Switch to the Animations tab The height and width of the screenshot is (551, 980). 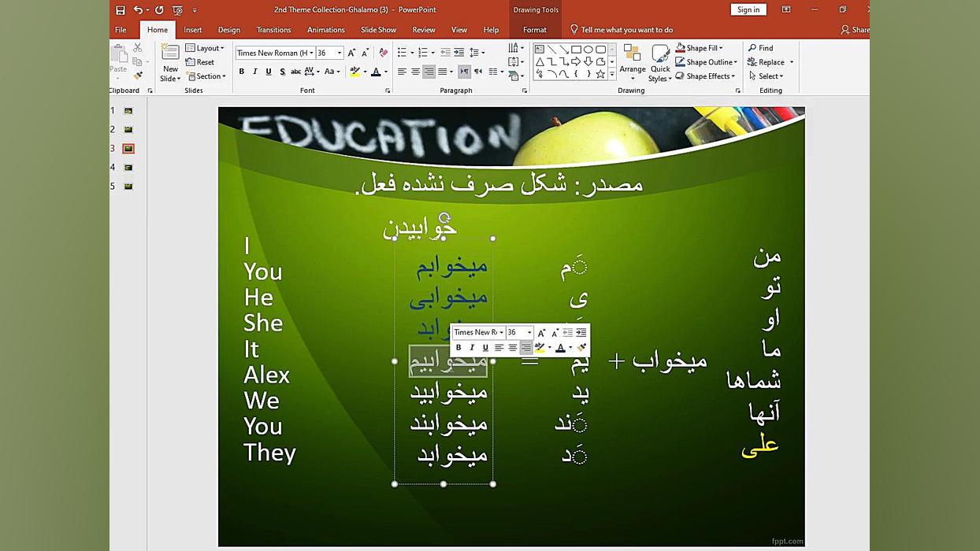(x=326, y=30)
